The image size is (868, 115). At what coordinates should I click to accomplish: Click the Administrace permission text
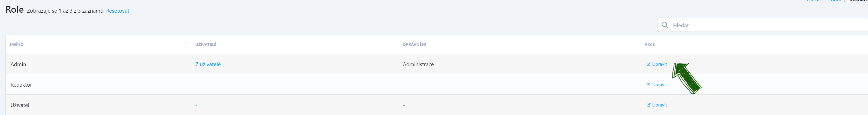(418, 64)
